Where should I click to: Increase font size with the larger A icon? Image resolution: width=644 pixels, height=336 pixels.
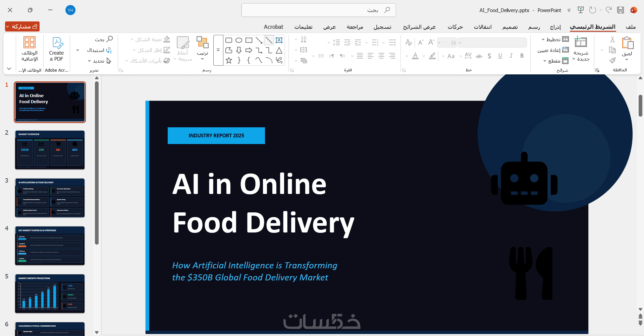[x=431, y=42]
